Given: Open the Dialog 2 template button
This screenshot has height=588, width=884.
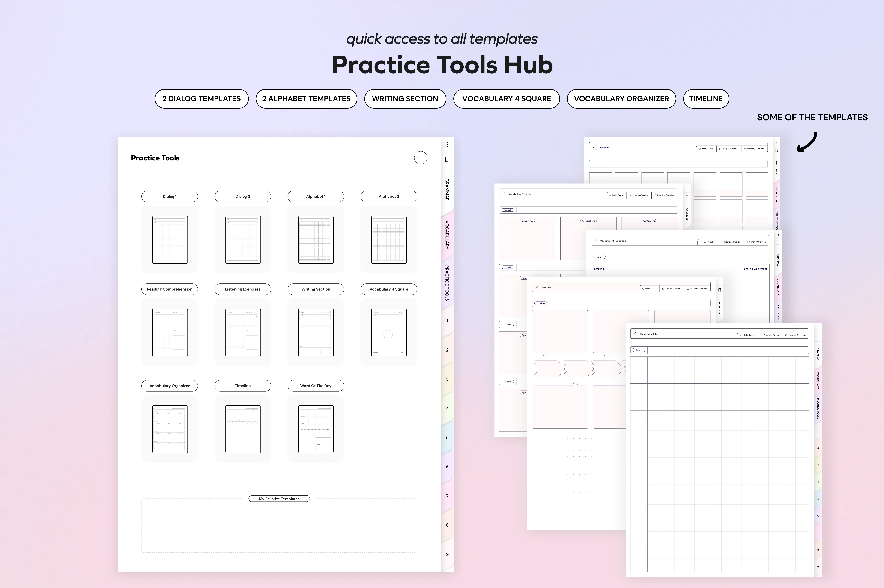Looking at the screenshot, I should point(243,197).
